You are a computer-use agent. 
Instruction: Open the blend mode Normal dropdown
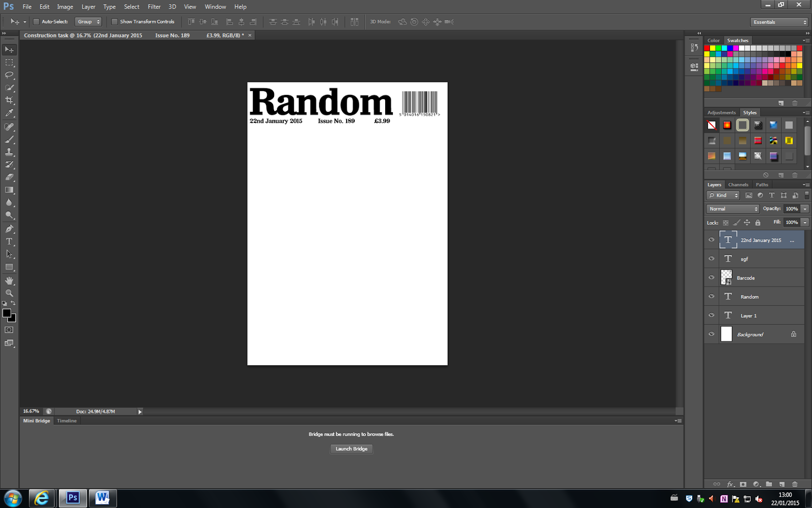click(x=732, y=209)
